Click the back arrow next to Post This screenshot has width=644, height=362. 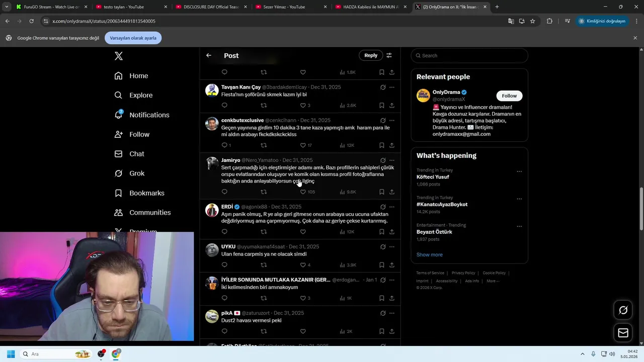click(209, 55)
